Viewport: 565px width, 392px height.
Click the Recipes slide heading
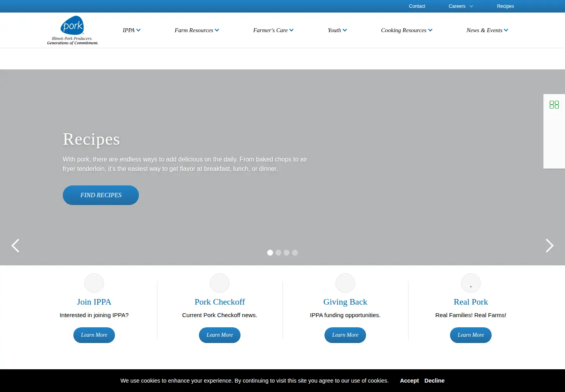(x=91, y=139)
